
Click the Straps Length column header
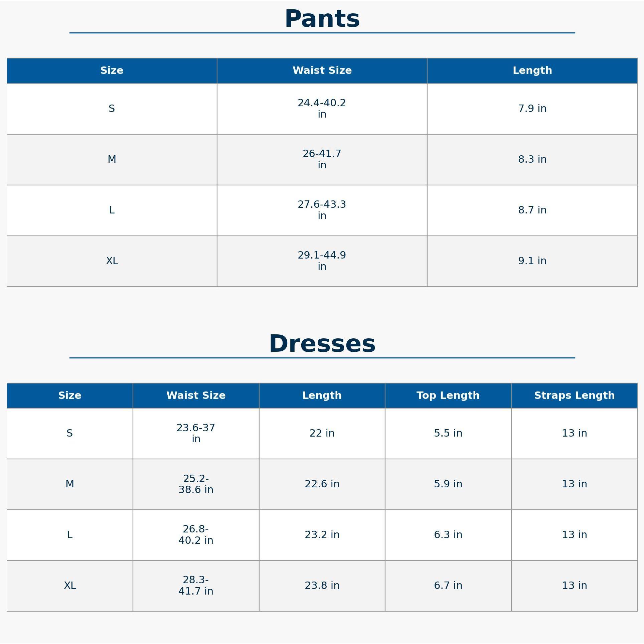[574, 395]
